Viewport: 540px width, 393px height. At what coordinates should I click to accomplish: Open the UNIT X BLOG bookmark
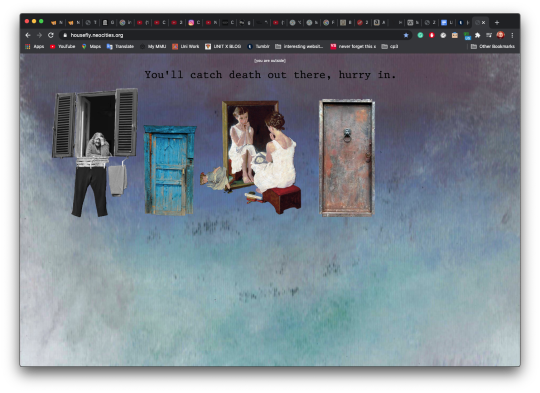[x=223, y=46]
